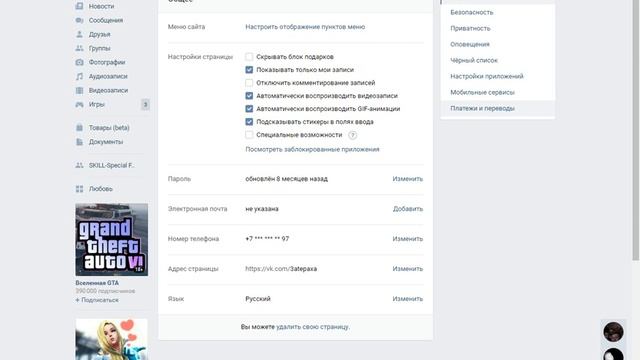Open Сообщения via its chat bubble icon
This screenshot has width=640, height=360.
tap(79, 20)
